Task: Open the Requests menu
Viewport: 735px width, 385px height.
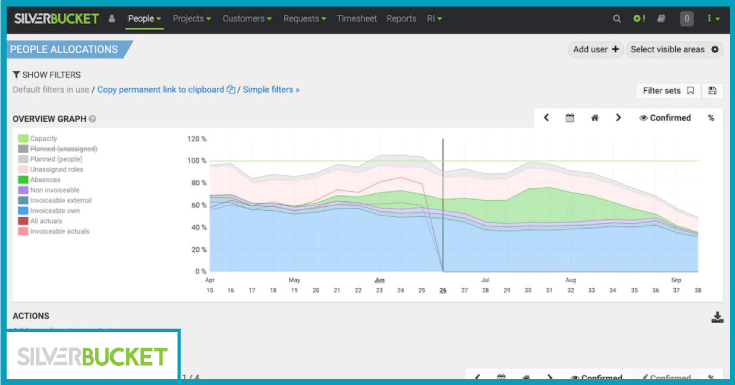Action: pos(304,19)
